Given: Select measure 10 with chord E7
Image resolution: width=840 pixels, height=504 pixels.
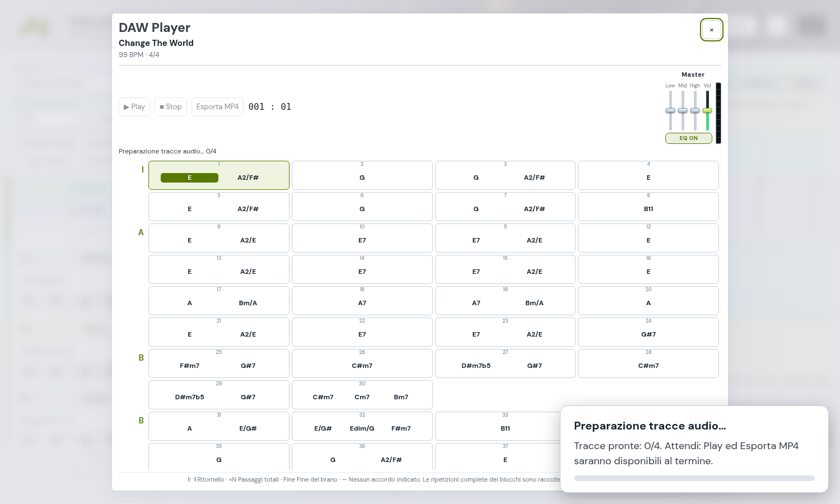Looking at the screenshot, I should 362,238.
